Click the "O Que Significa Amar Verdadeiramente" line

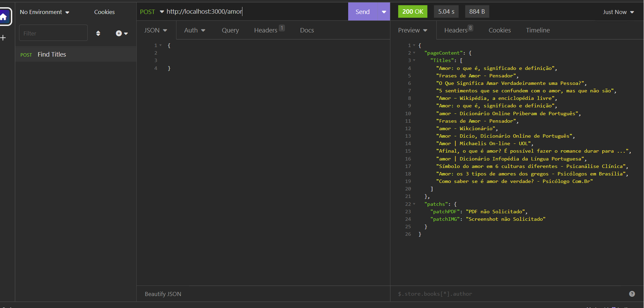tap(511, 83)
